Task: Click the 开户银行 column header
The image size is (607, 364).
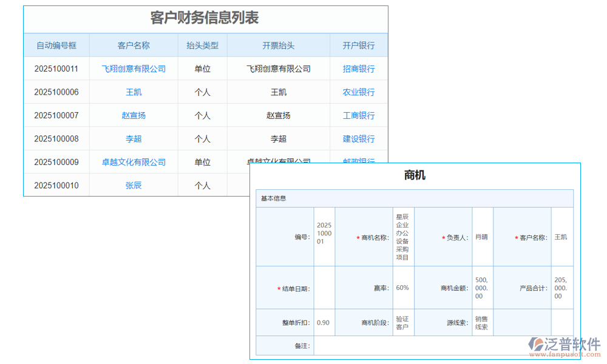Action: coord(359,45)
